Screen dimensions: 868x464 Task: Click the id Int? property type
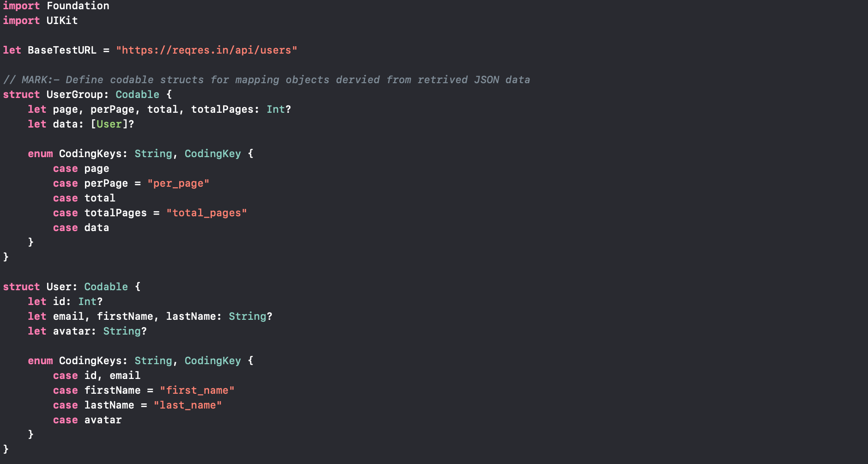[90, 301]
